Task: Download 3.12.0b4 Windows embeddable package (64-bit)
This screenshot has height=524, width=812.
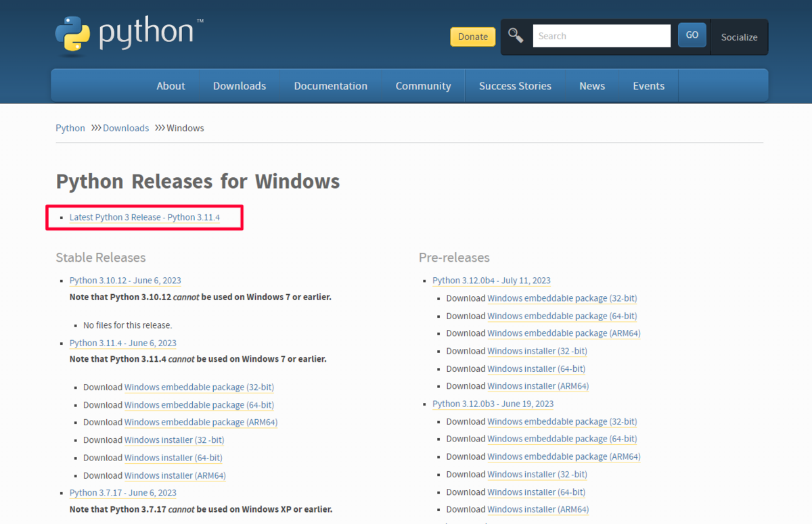Action: click(562, 316)
